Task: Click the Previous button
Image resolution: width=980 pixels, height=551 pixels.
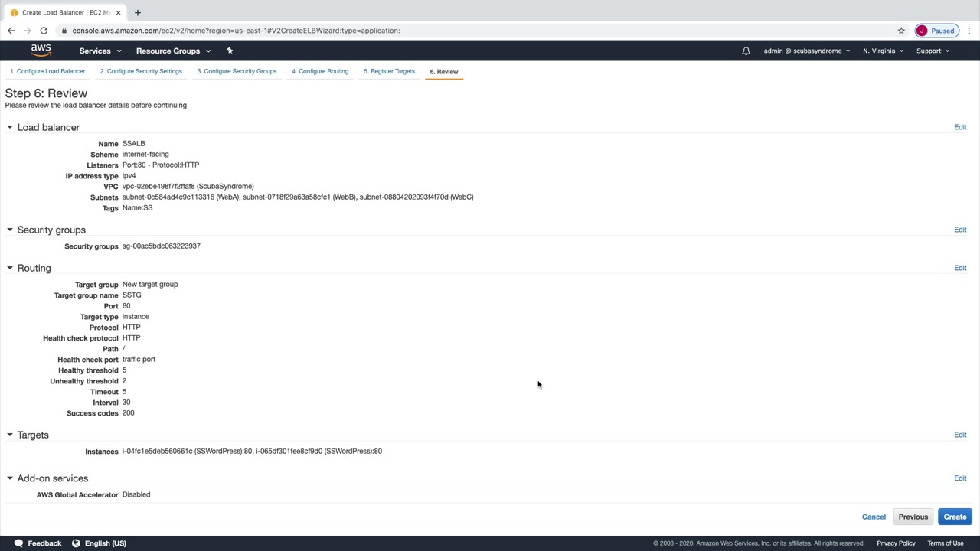Action: 913,517
